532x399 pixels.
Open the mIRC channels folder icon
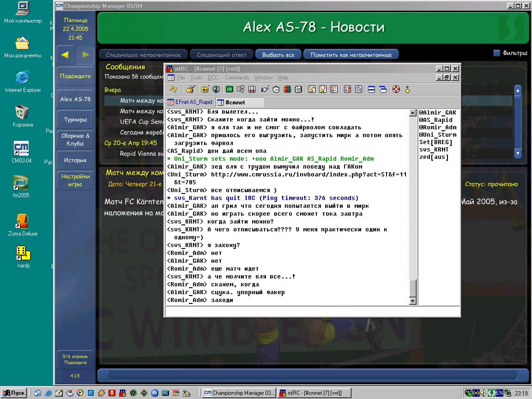[205, 89]
